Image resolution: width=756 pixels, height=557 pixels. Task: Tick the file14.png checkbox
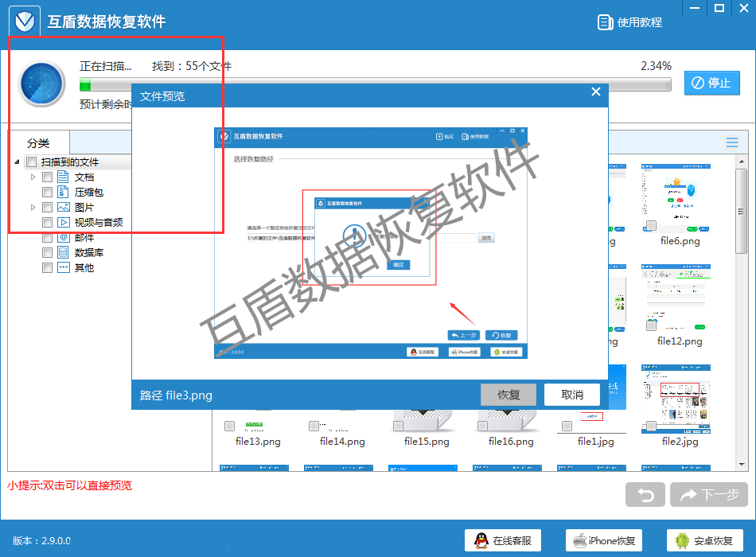tap(314, 426)
